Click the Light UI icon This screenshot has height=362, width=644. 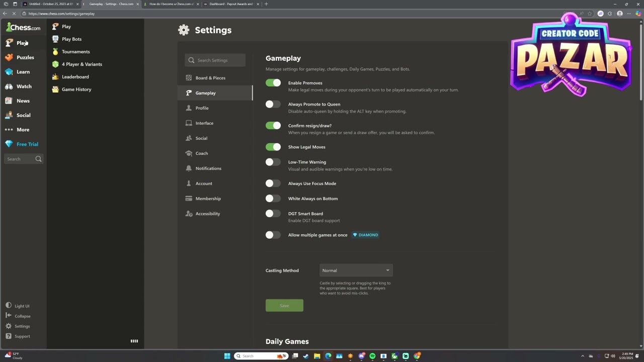pos(9,306)
